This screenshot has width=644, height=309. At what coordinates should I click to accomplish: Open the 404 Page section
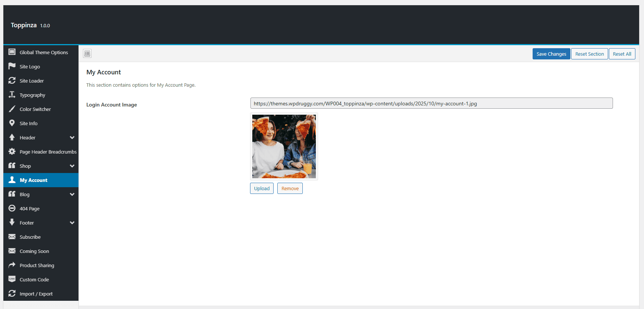coord(41,208)
